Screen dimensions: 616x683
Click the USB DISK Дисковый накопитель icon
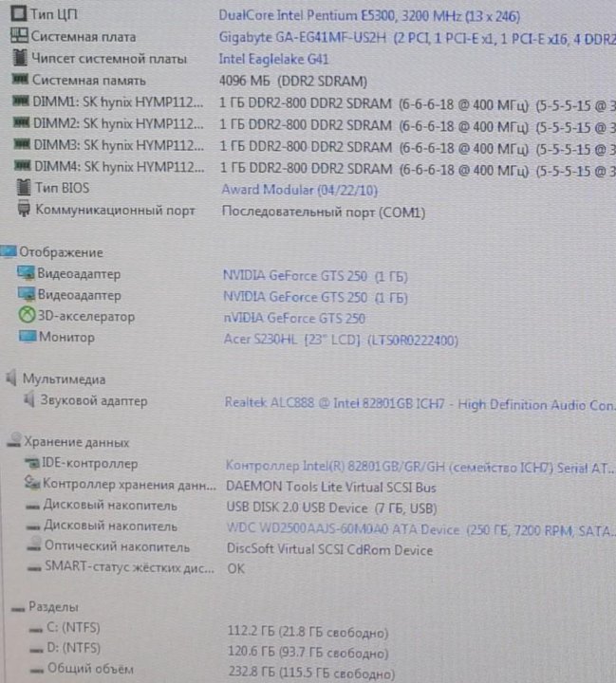(x=32, y=507)
